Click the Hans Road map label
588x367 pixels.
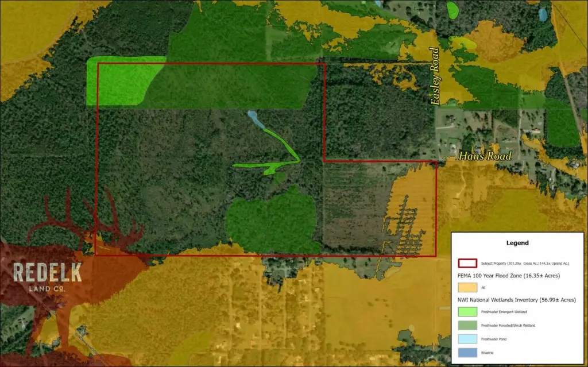pyautogui.click(x=484, y=156)
